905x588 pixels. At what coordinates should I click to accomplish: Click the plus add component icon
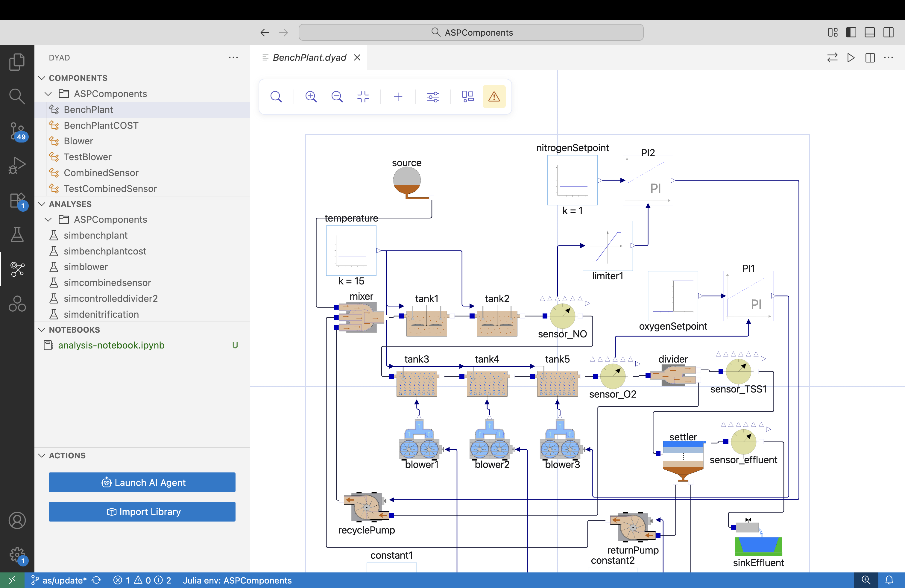(x=398, y=97)
